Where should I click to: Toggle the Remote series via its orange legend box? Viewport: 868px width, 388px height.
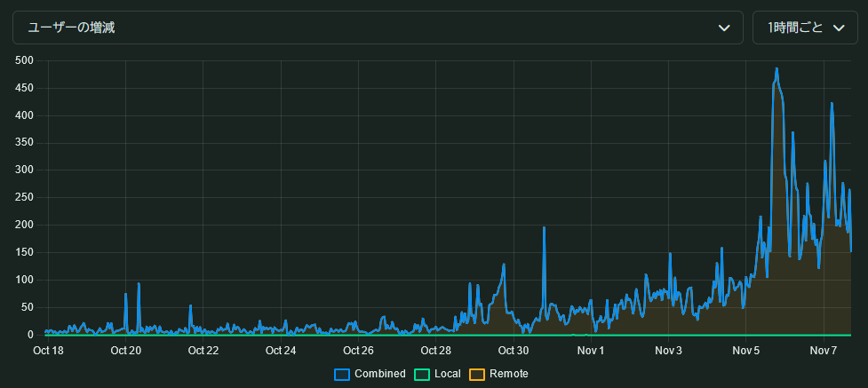(477, 374)
